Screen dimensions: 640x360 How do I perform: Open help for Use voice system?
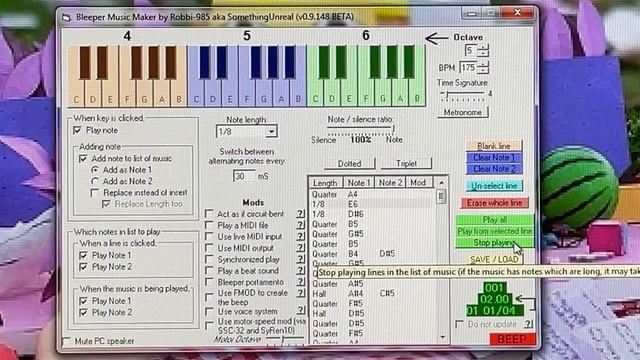[300, 310]
